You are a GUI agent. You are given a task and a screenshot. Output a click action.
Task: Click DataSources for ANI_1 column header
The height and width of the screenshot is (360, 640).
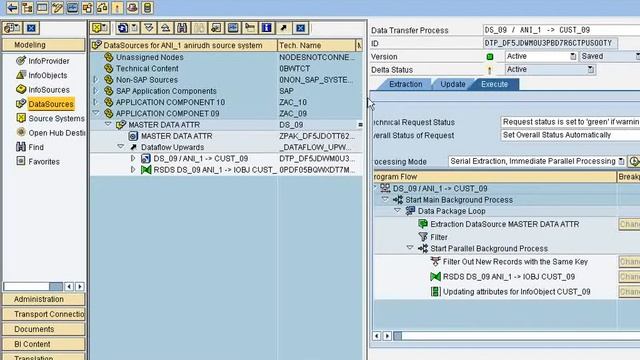(184, 45)
